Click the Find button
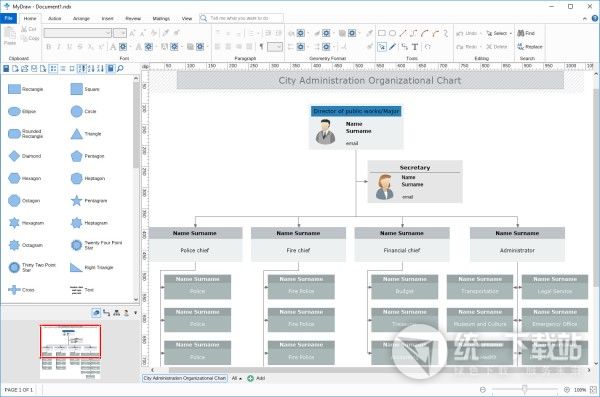 526,33
